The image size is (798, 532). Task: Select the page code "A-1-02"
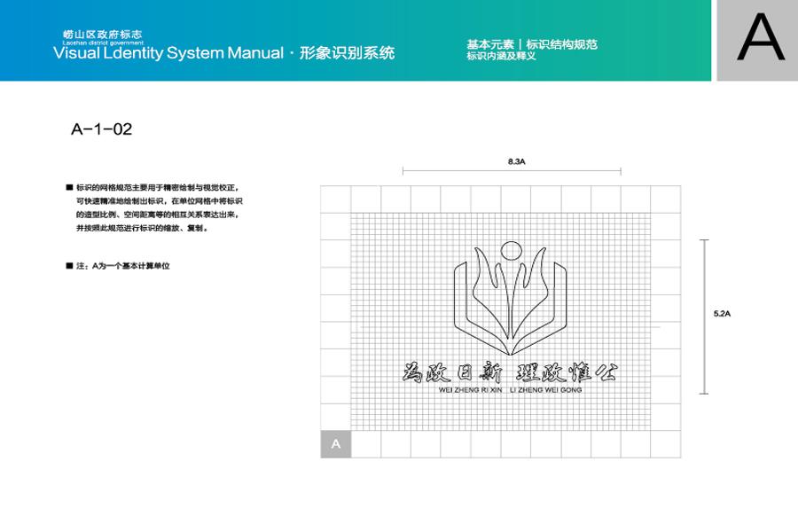coord(102,129)
